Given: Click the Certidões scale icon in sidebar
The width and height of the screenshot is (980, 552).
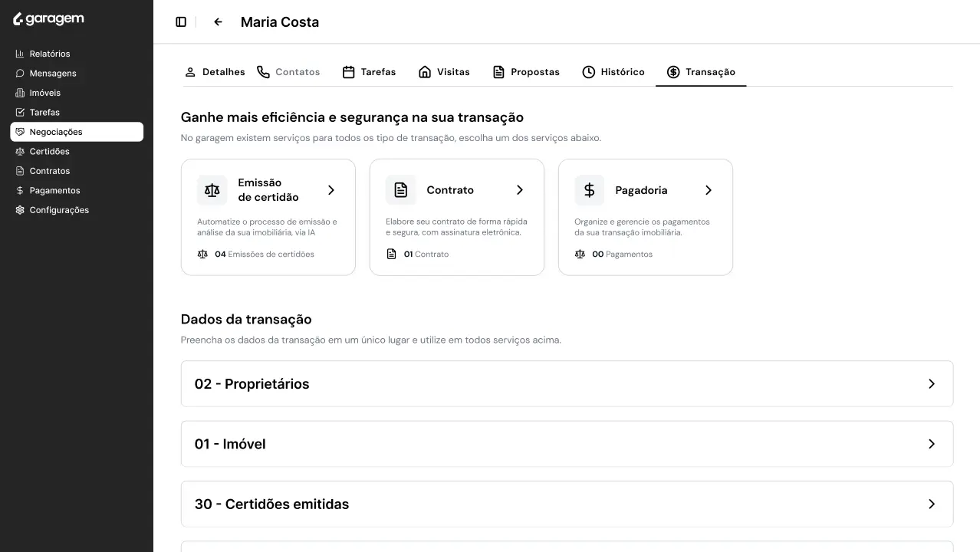Looking at the screenshot, I should coord(21,152).
